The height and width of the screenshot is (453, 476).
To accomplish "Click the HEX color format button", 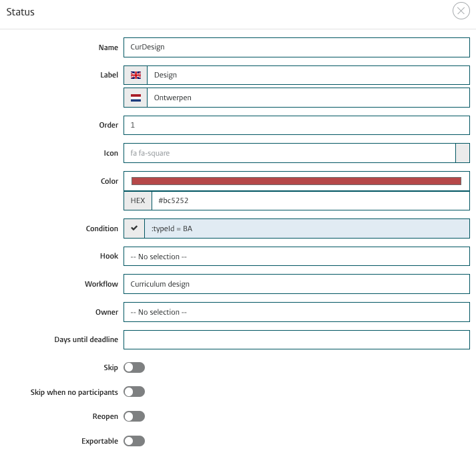I will click(x=138, y=200).
